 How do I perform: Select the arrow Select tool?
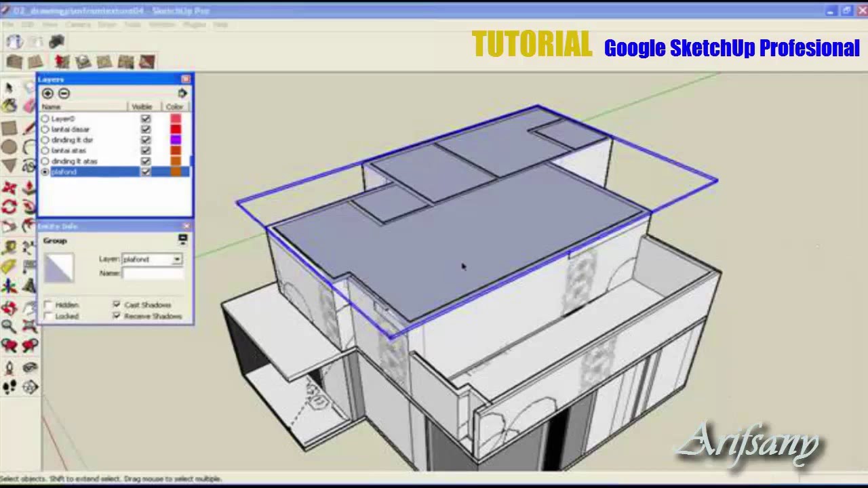(9, 88)
